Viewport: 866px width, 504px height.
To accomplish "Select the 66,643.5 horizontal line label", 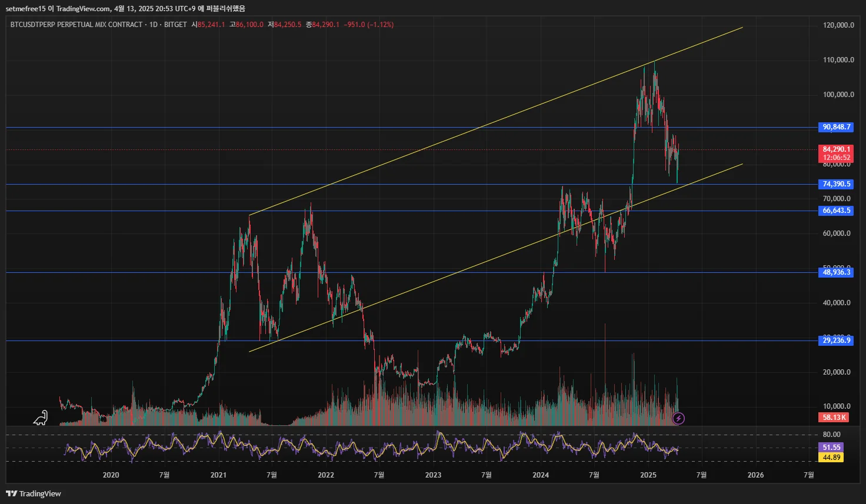I will (836, 211).
